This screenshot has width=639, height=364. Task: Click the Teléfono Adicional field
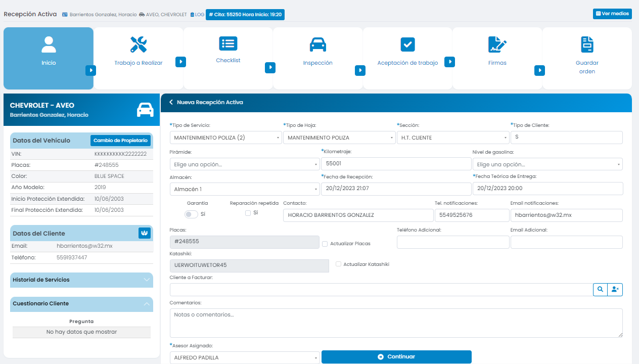tap(453, 242)
